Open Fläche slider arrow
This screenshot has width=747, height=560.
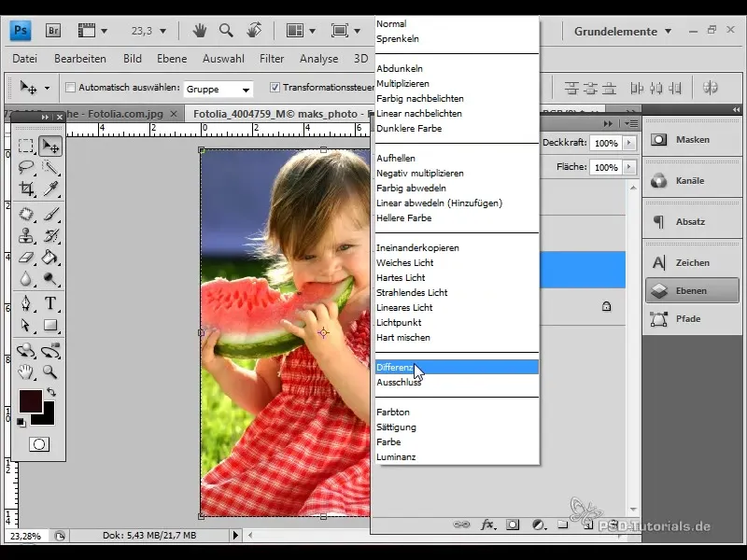tap(629, 167)
